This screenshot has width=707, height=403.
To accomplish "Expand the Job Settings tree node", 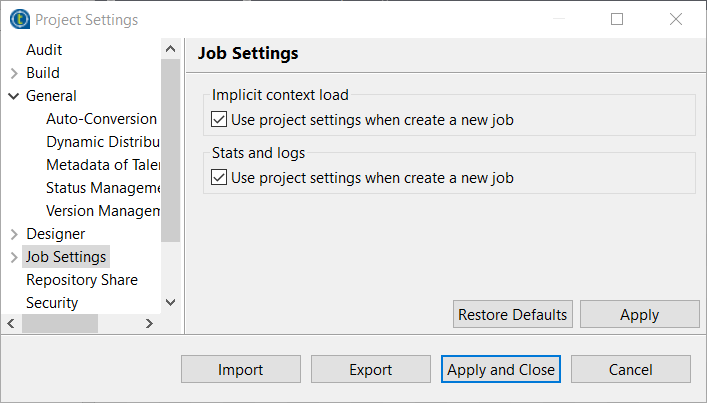I will [14, 257].
